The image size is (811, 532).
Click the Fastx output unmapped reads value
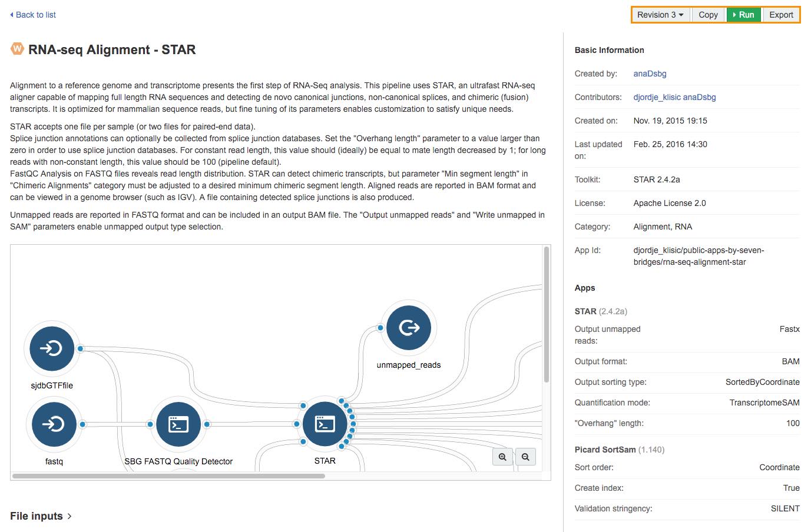point(789,329)
